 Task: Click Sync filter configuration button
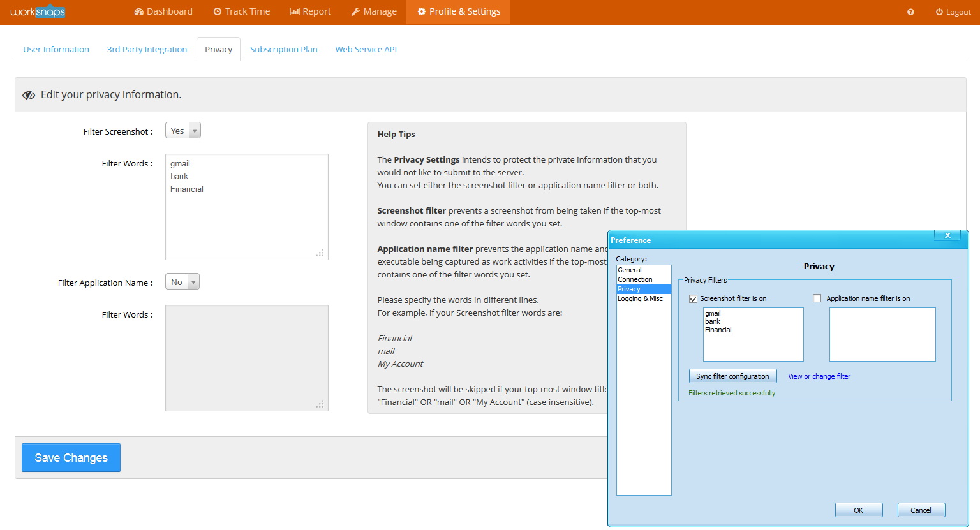(732, 376)
